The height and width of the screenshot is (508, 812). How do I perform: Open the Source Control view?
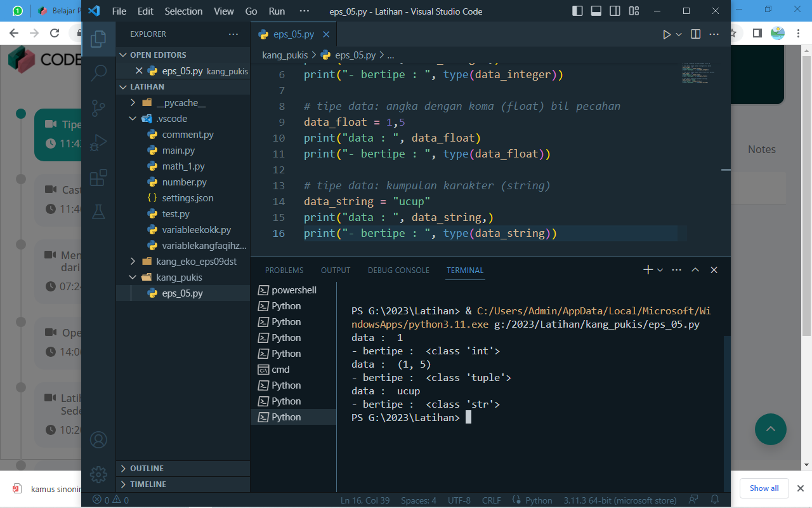(x=98, y=108)
